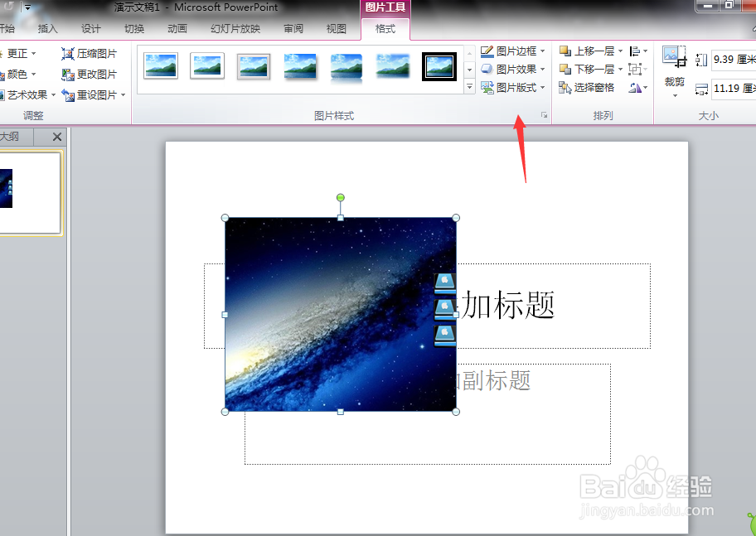Click the 选择窗格 (Selection Pane) icon
The width and height of the screenshot is (756, 536).
[x=565, y=87]
